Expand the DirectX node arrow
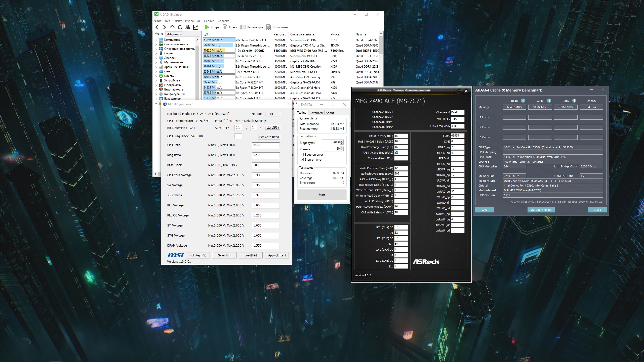Screen dimensions: 644x362 coord(156,76)
